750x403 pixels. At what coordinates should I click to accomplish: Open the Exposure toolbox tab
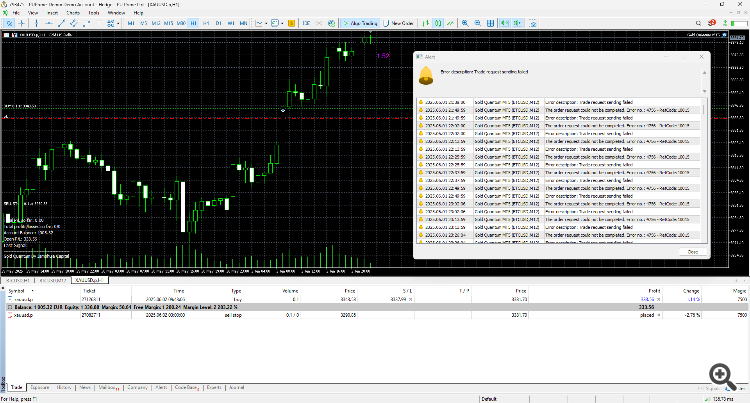point(40,388)
